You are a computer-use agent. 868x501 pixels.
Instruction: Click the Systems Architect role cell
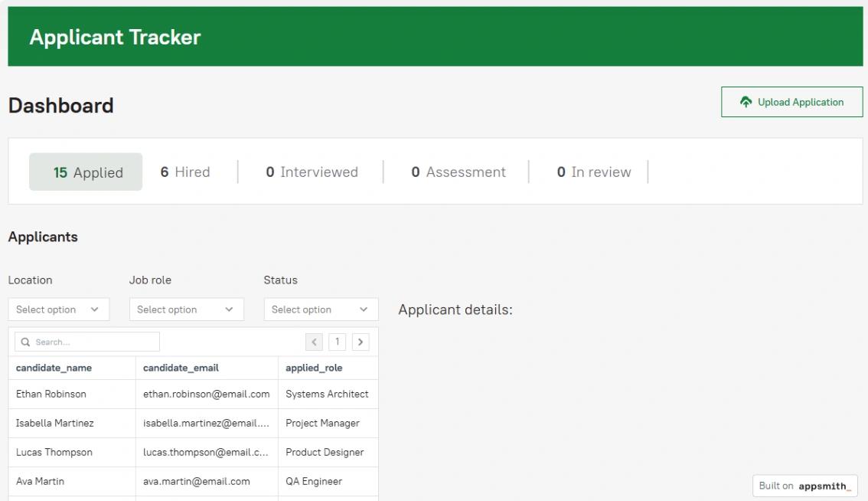[x=328, y=394]
